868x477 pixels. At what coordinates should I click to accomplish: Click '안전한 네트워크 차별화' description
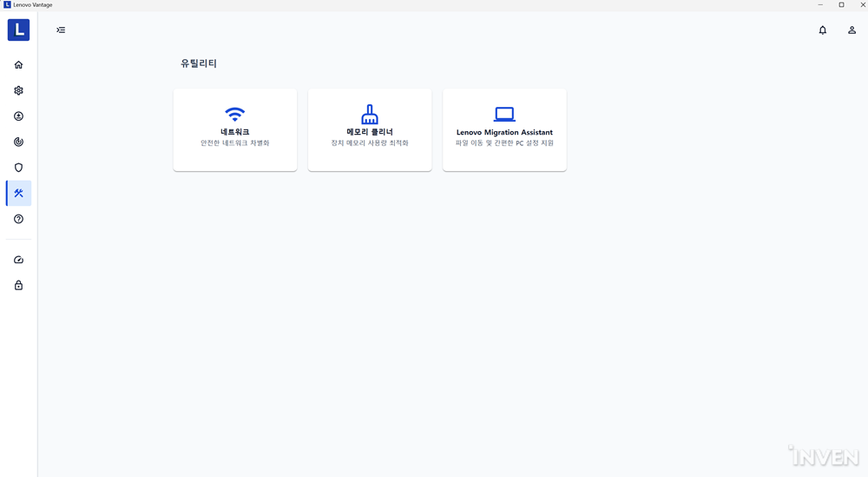[x=234, y=143]
